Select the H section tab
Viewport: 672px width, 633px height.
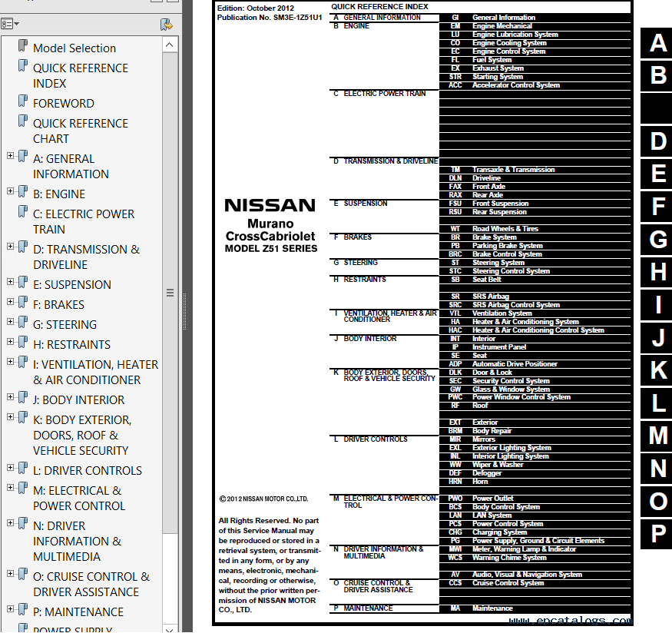657,272
